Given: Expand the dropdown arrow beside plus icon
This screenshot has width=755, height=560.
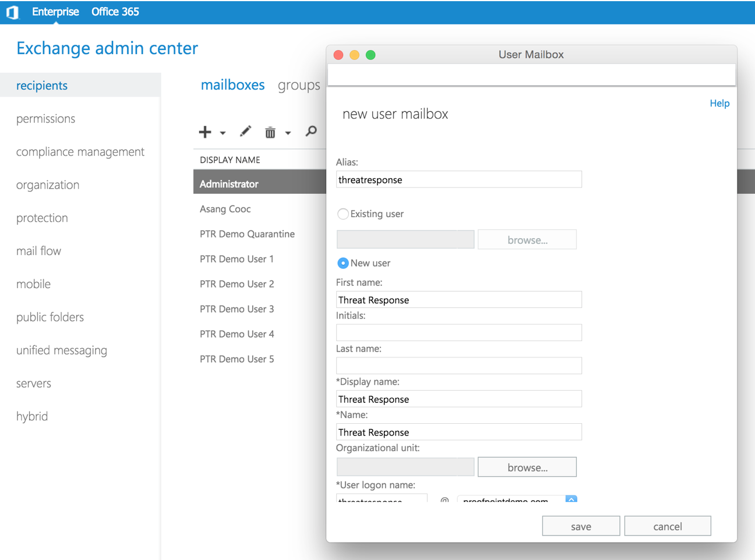Looking at the screenshot, I should click(x=223, y=133).
